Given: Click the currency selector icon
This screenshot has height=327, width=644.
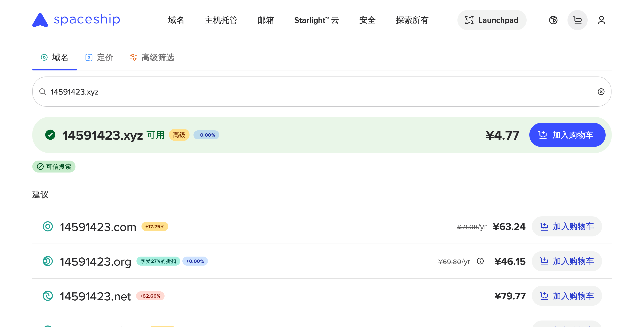Looking at the screenshot, I should pos(553,20).
